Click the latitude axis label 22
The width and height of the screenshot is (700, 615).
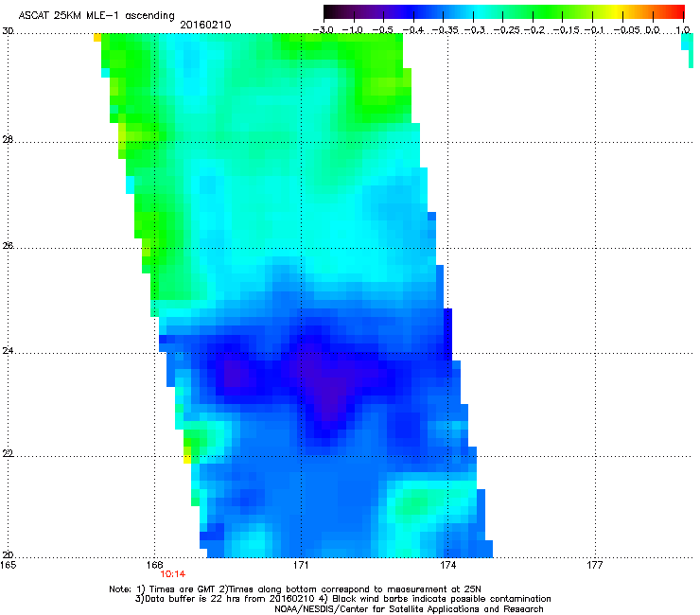[x=8, y=454]
